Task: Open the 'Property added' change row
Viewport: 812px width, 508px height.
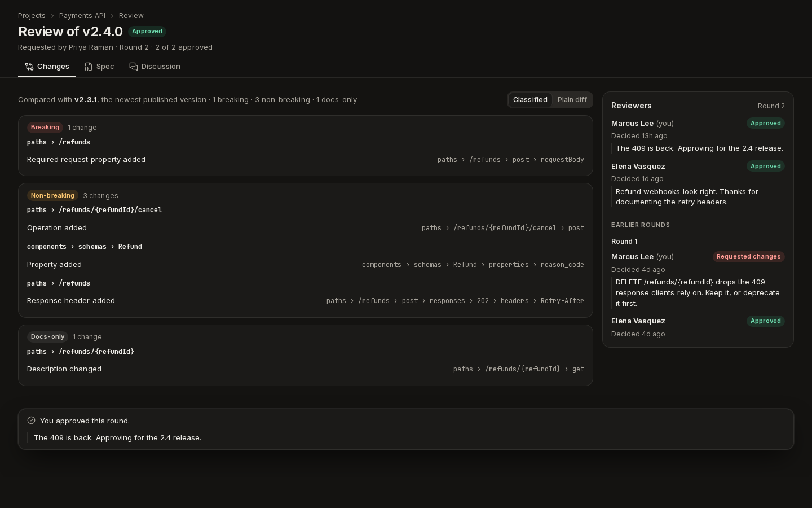Action: point(306,265)
